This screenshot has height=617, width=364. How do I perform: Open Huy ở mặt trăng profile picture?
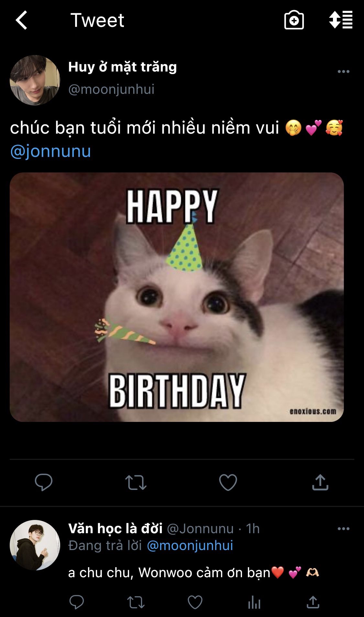point(35,80)
